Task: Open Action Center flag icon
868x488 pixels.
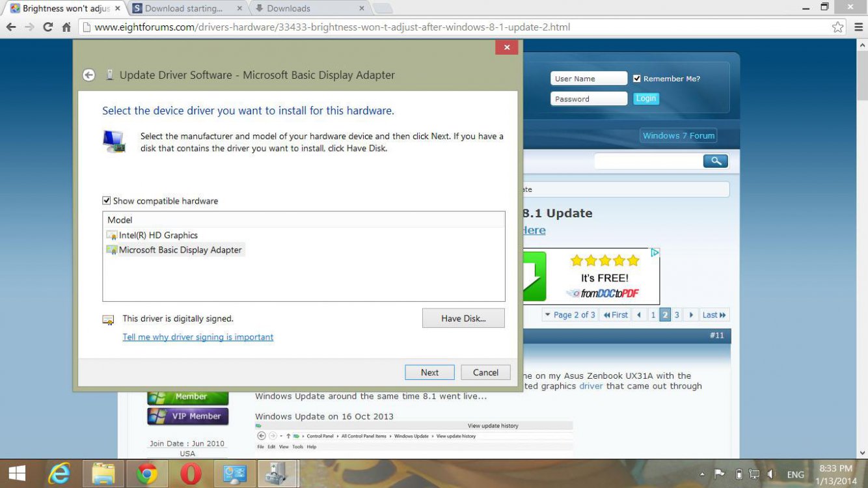Action: pyautogui.click(x=720, y=474)
